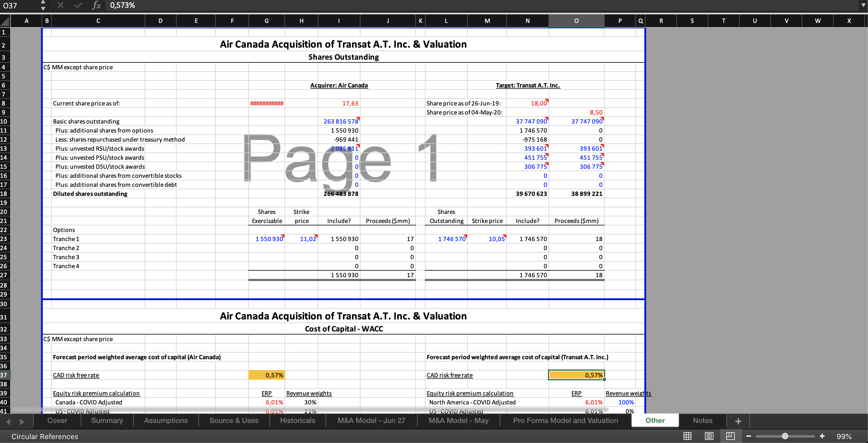The width and height of the screenshot is (868, 443).
Task: Click Target: Transat A.T. Inc. heading
Action: [x=528, y=85]
